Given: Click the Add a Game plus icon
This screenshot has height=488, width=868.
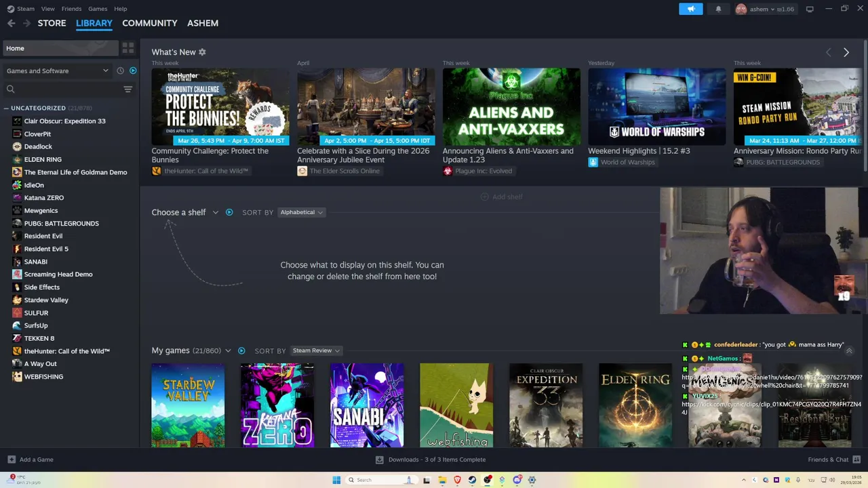Looking at the screenshot, I should click(11, 460).
